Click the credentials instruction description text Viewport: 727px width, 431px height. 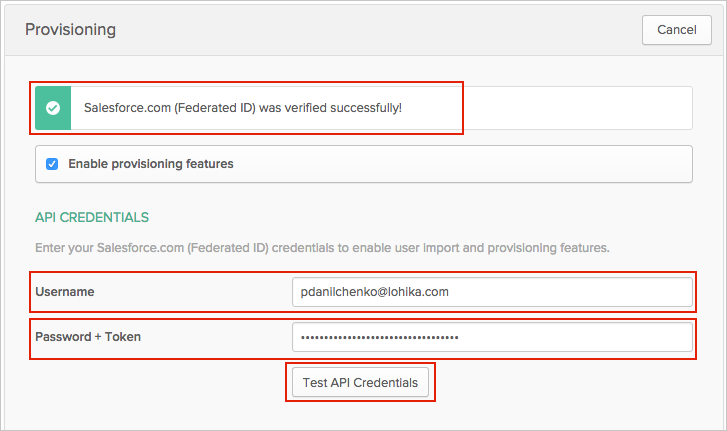coord(322,247)
